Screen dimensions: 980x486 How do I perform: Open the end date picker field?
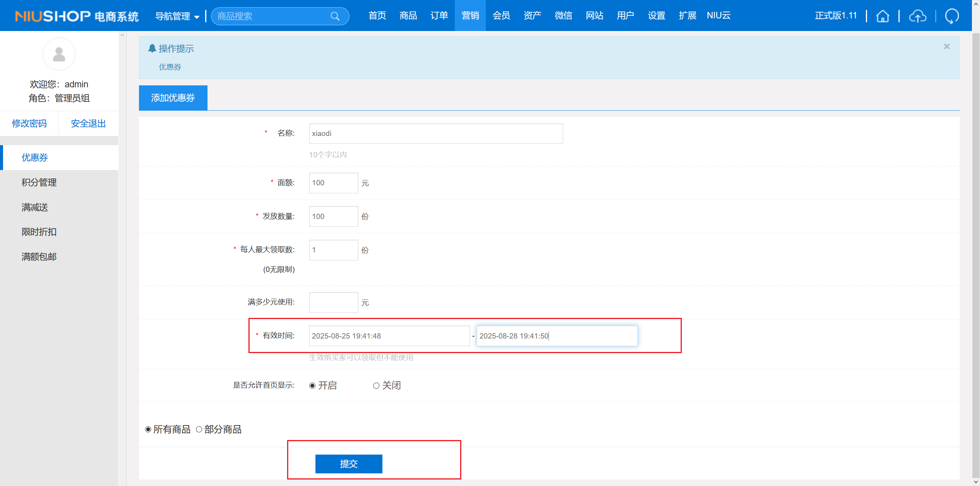[x=557, y=336]
